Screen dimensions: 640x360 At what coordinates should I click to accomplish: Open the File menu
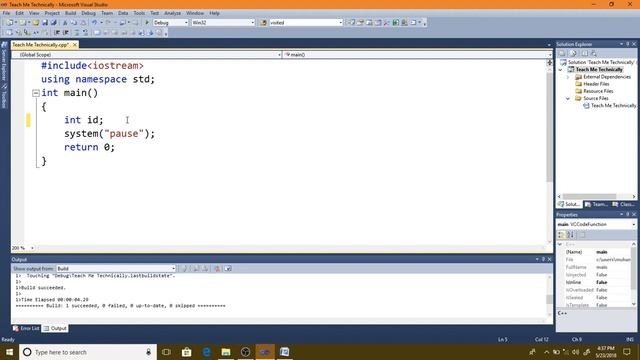pyautogui.click(x=6, y=13)
